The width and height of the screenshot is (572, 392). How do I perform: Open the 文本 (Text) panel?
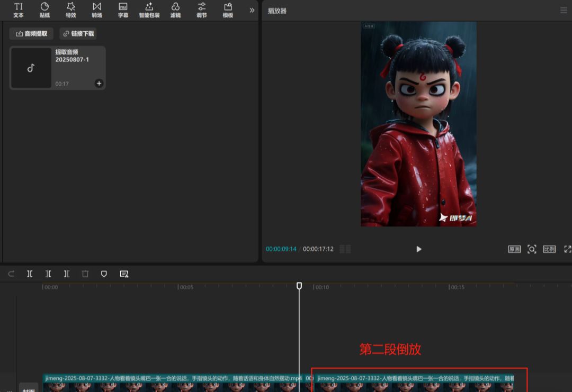pos(19,10)
